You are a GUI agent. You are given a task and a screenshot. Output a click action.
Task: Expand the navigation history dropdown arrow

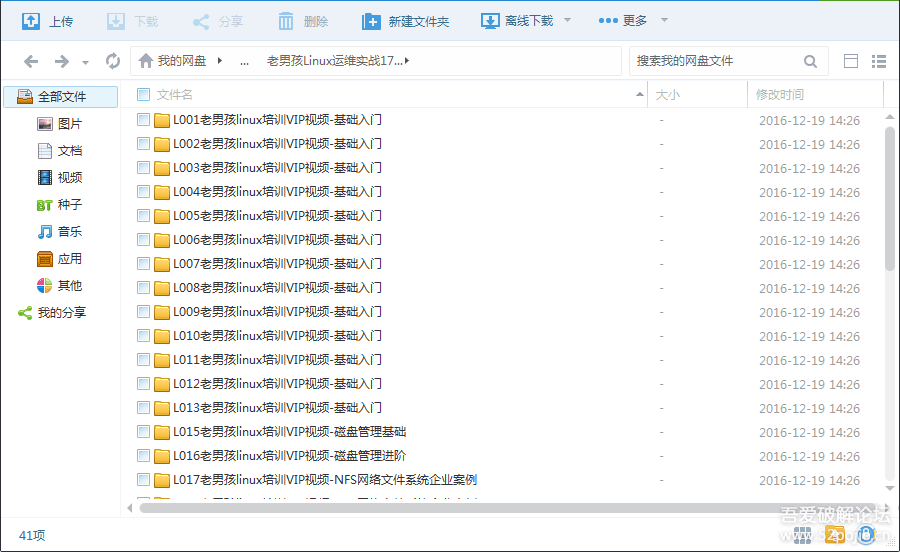point(86,62)
